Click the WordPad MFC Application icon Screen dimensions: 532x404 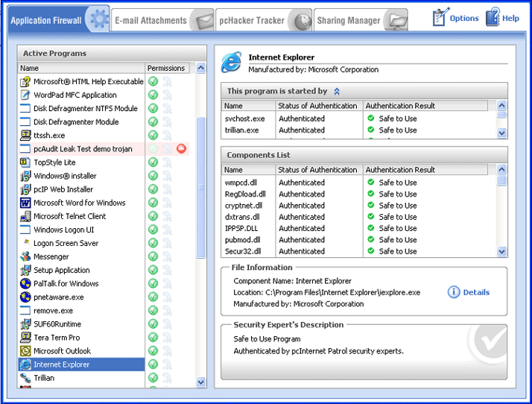tap(25, 95)
